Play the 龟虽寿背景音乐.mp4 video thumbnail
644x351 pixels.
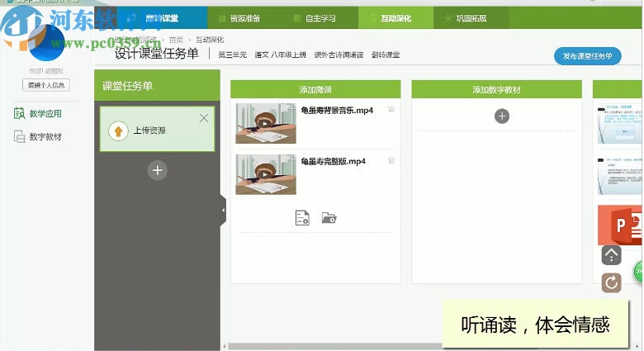pyautogui.click(x=266, y=123)
